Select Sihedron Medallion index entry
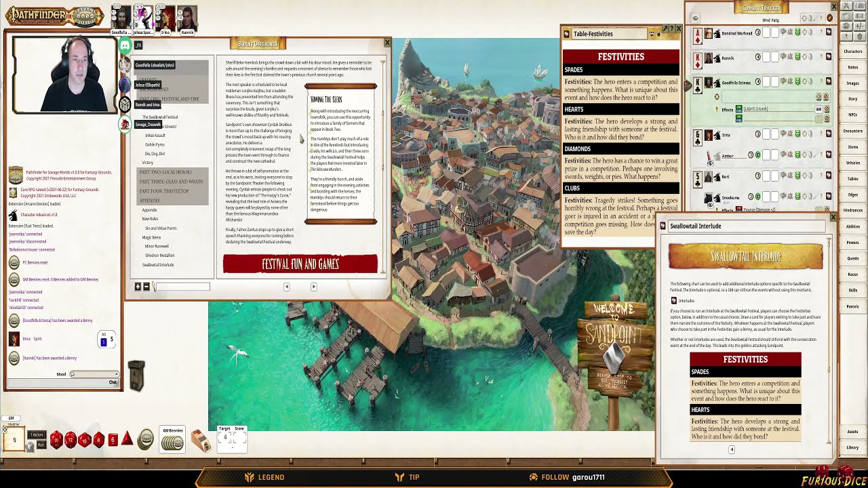 point(159,256)
